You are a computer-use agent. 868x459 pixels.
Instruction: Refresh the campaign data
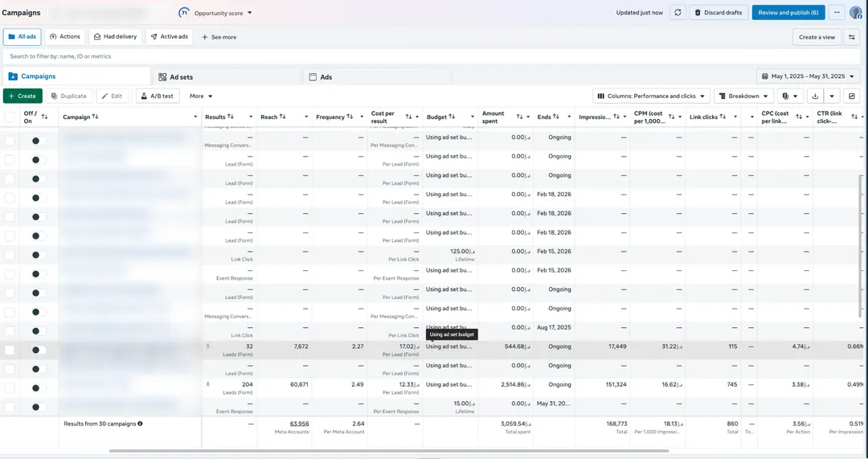678,13
